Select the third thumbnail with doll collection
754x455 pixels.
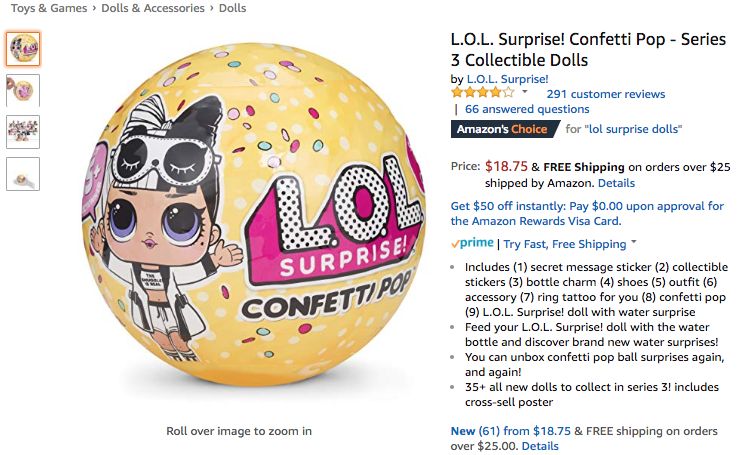click(23, 131)
